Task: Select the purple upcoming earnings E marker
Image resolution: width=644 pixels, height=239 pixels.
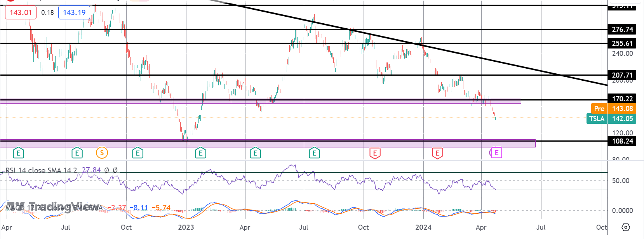Action: click(496, 152)
